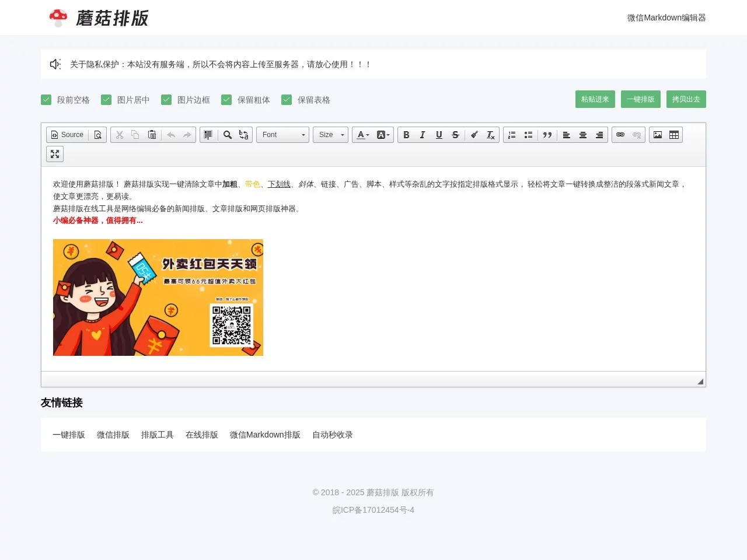Remove text formatting with the Tx icon
Screen dimensions: 747x560
click(490, 135)
